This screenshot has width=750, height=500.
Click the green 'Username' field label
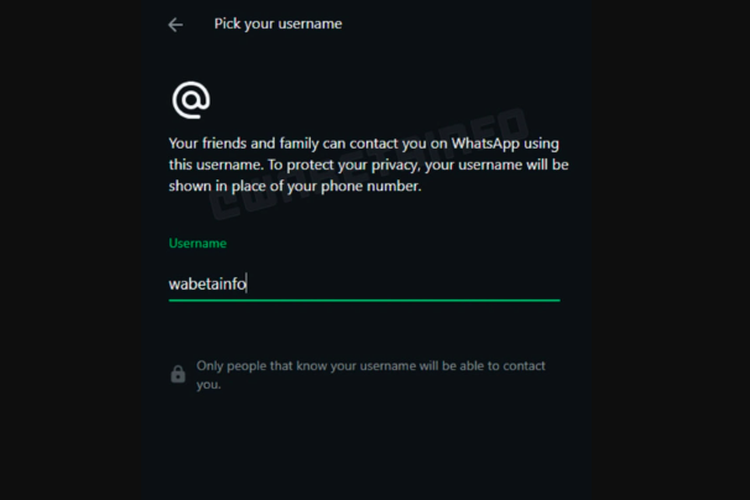click(x=197, y=243)
